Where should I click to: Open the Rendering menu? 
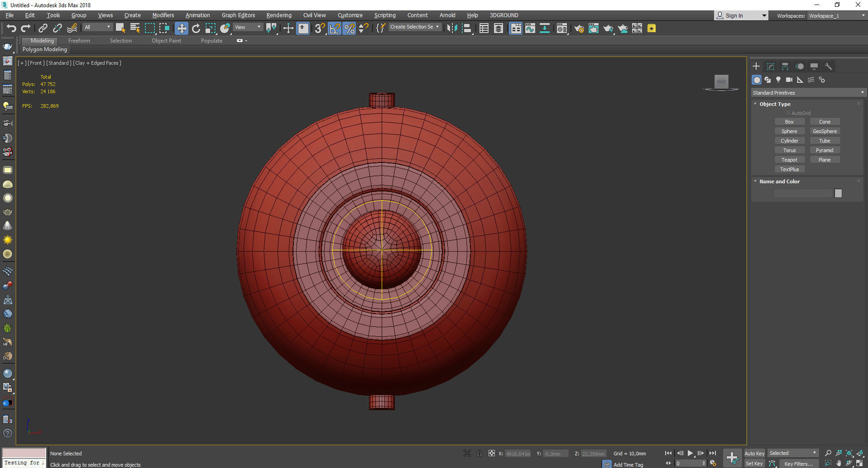tap(279, 15)
